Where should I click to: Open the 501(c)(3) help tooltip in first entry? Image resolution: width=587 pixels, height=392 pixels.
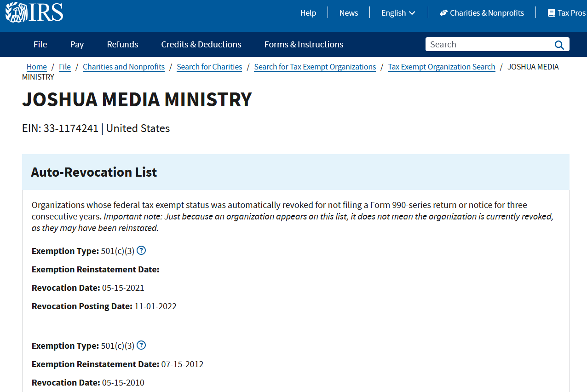click(141, 250)
